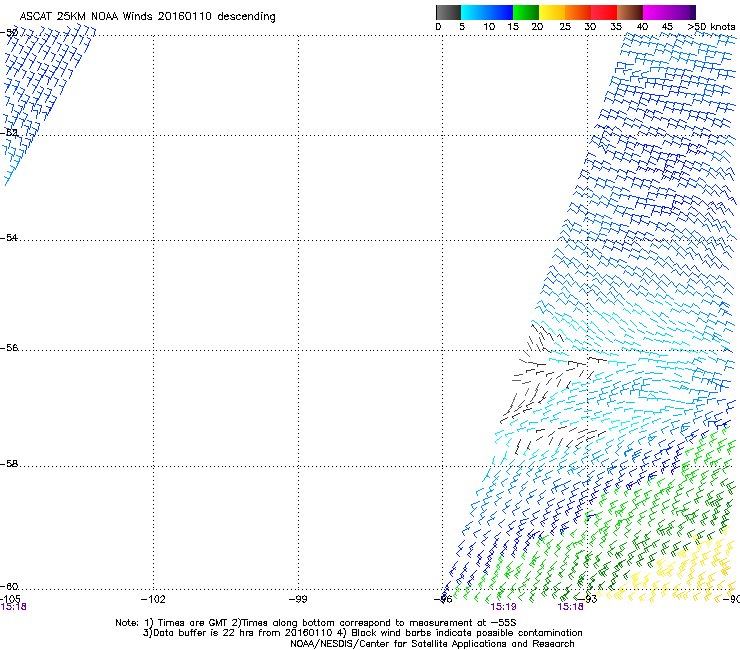The width and height of the screenshot is (740, 650).
Task: Click the cyan 5-10 knots legend swatch
Action: (x=474, y=12)
